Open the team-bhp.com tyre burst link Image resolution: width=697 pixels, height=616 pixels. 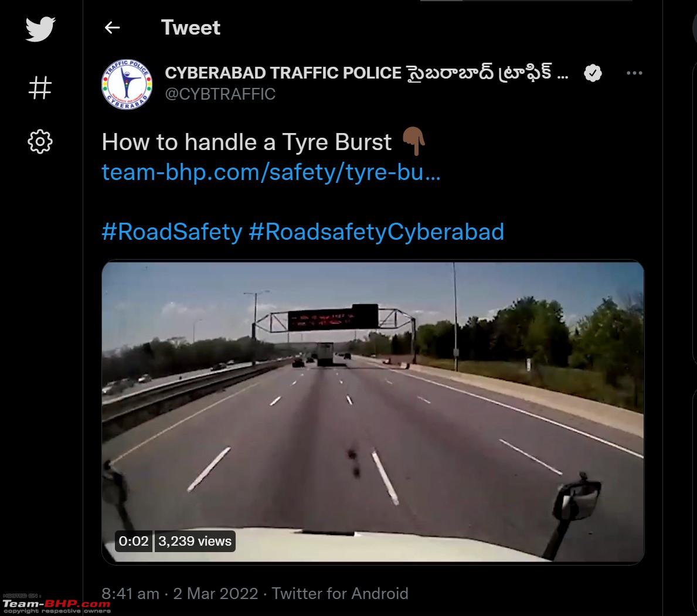pos(271,172)
